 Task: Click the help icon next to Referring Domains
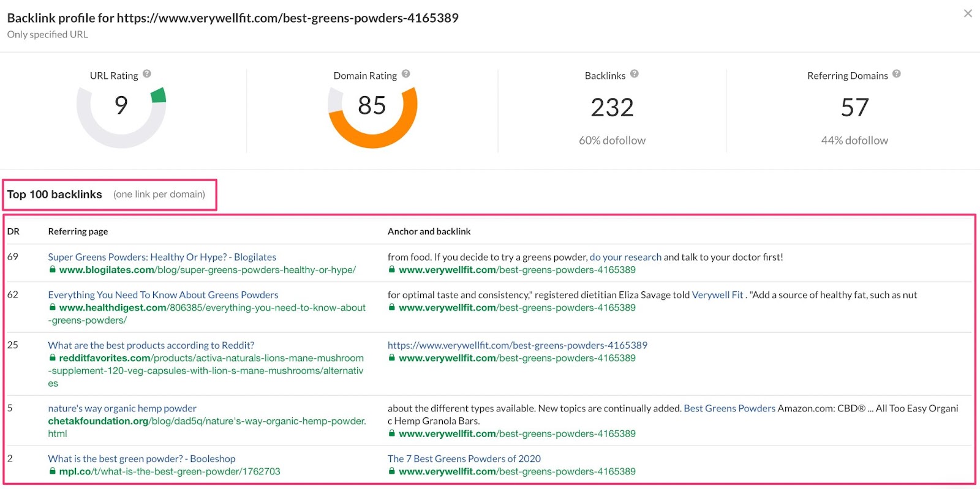pos(897,74)
